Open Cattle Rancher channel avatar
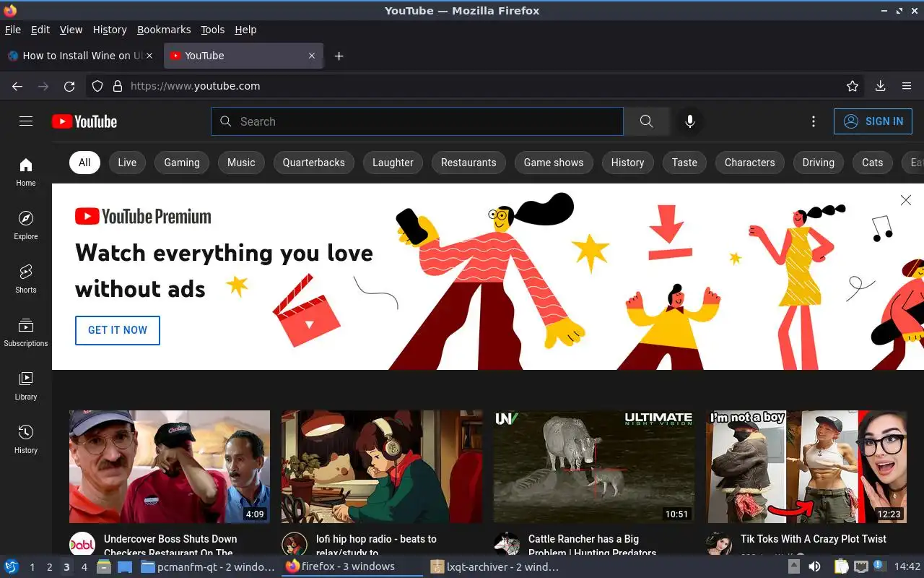This screenshot has width=924, height=578. click(507, 545)
